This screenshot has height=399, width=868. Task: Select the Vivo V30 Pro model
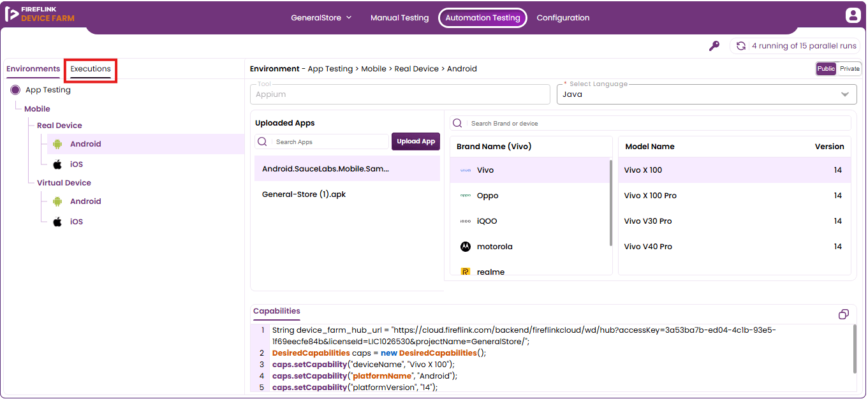click(735, 221)
